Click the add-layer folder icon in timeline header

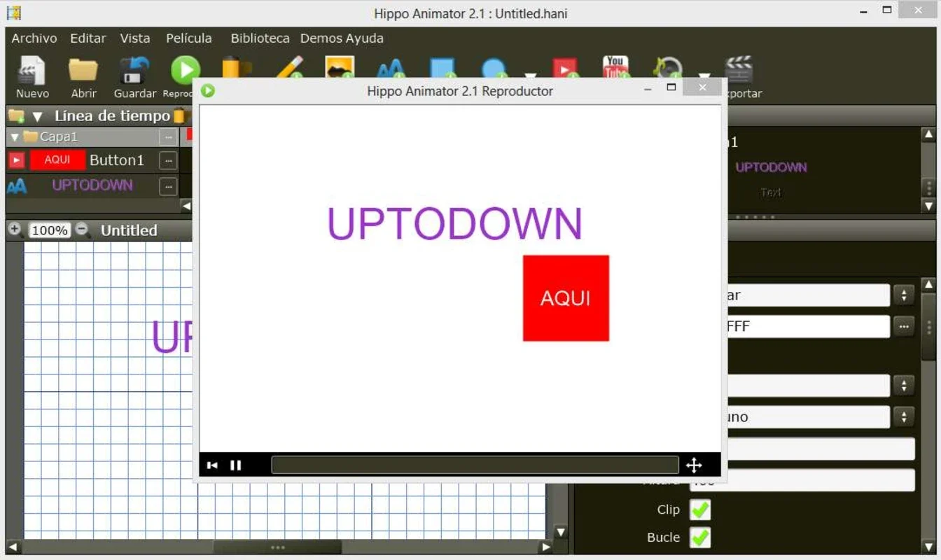[15, 115]
